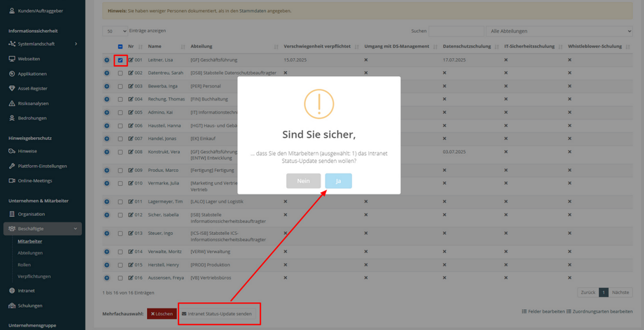
Task: Open the entries-per-page dropdown showing 50
Action: click(115, 31)
